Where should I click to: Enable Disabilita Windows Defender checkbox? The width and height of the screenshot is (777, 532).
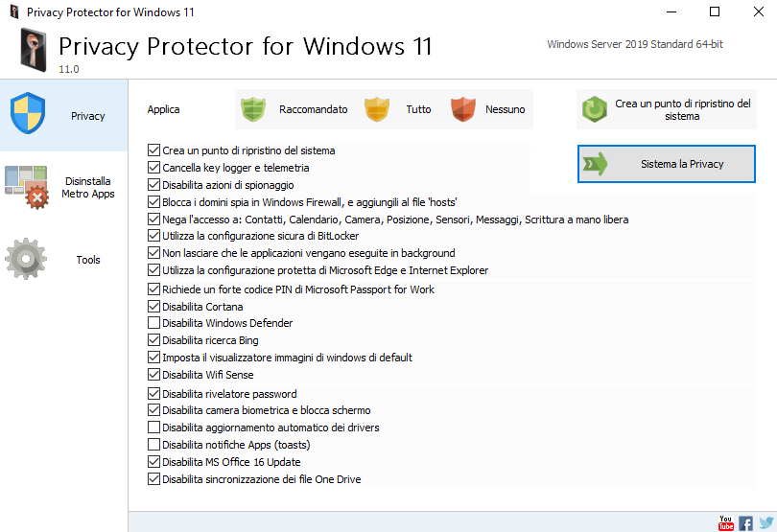coord(153,323)
